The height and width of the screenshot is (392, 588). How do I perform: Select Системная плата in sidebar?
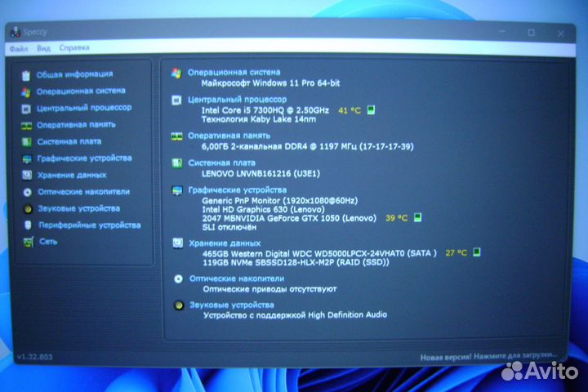69,142
